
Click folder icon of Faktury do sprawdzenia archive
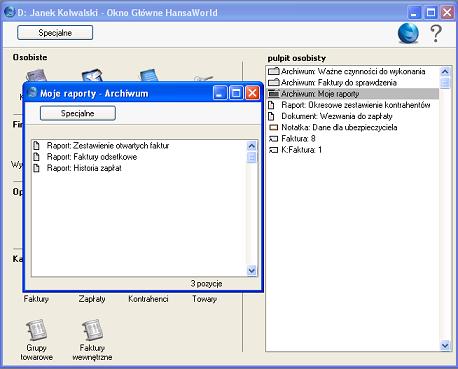pyautogui.click(x=274, y=82)
